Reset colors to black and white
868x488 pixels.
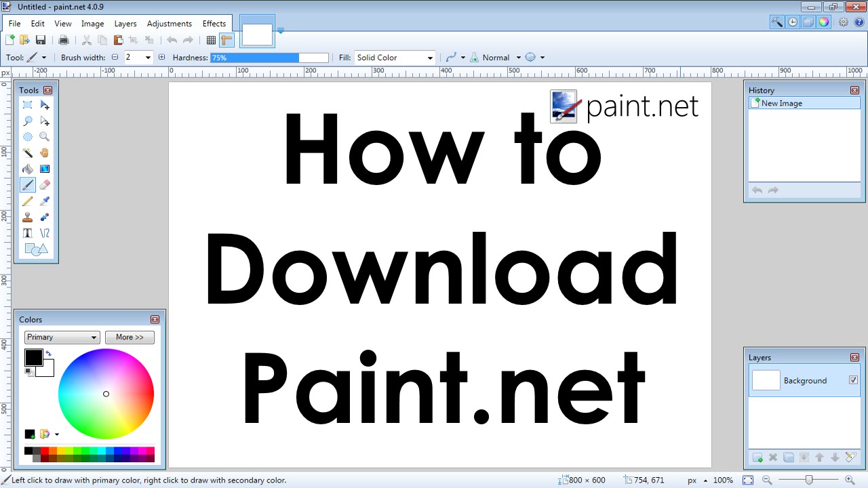tap(28, 371)
